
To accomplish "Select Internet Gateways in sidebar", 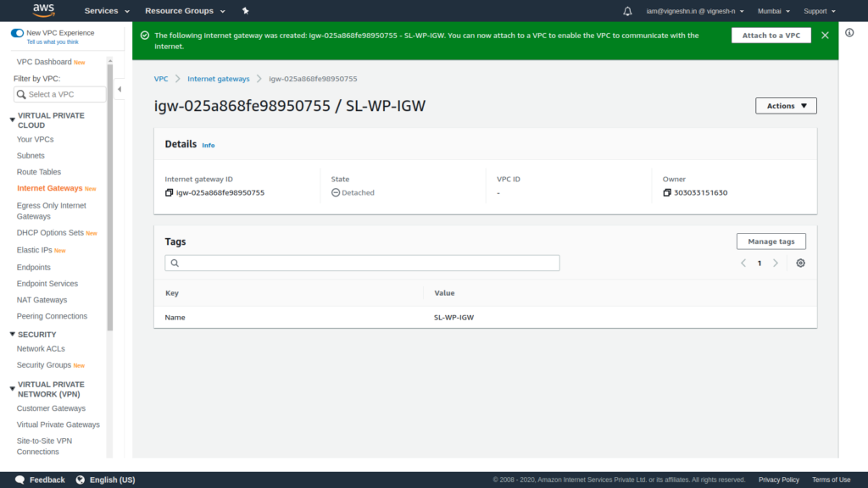I will (49, 188).
